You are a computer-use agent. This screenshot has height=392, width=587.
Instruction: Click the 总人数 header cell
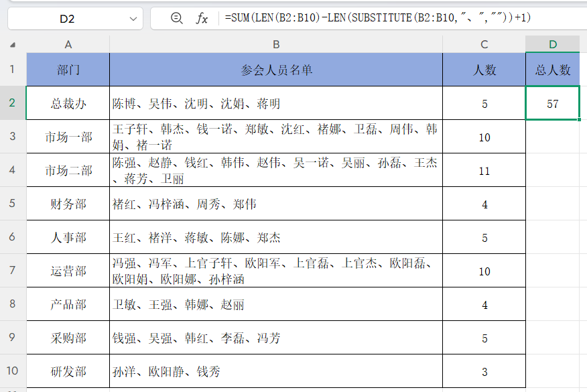coord(552,70)
